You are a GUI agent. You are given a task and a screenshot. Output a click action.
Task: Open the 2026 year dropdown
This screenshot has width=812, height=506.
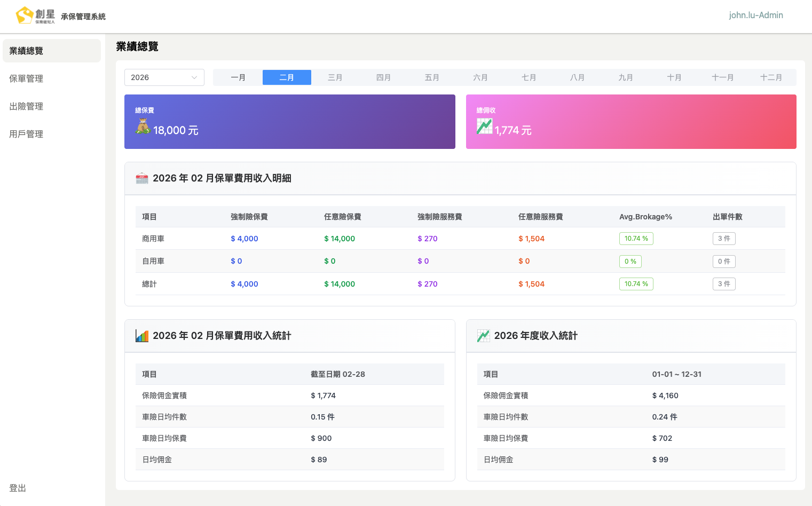click(164, 77)
